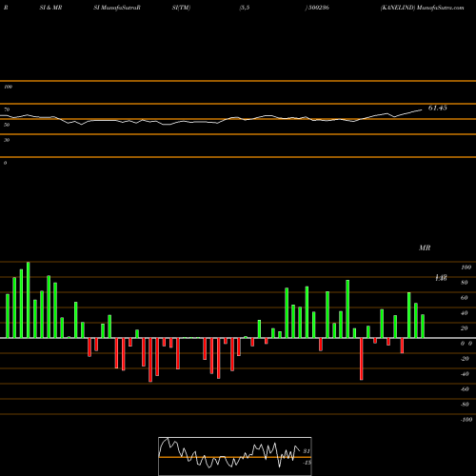Click the MR axis label 40
476x476 pixels.
[x=465, y=313]
